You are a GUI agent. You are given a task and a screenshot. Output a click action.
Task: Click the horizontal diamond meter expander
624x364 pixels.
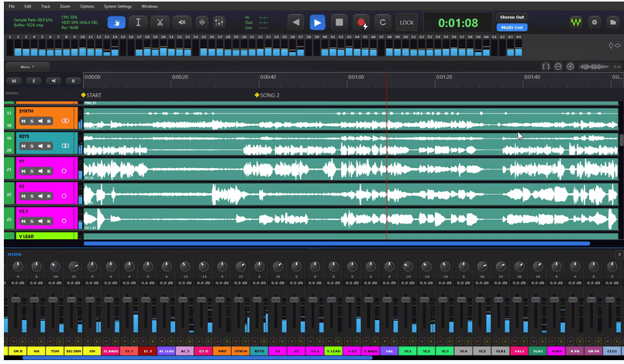pos(618,46)
